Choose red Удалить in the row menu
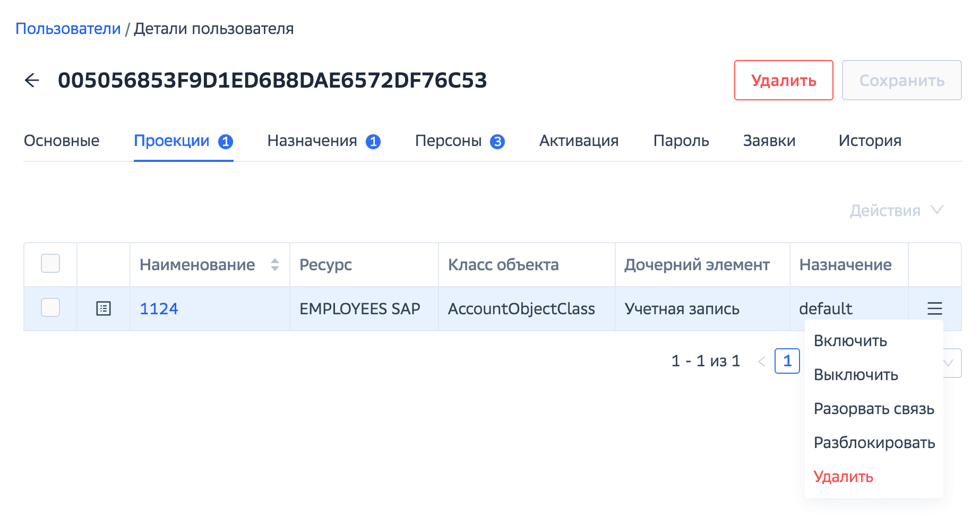The image size is (980, 516). 843,477
